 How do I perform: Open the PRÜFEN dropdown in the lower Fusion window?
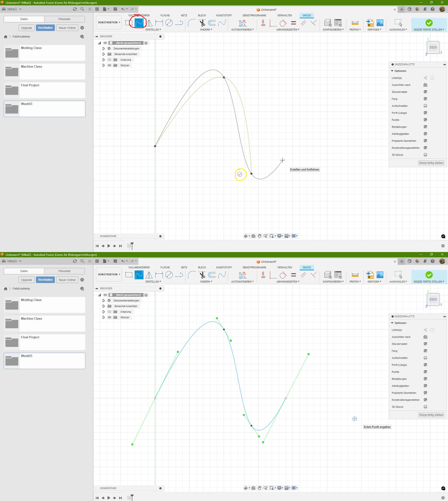[355, 282]
